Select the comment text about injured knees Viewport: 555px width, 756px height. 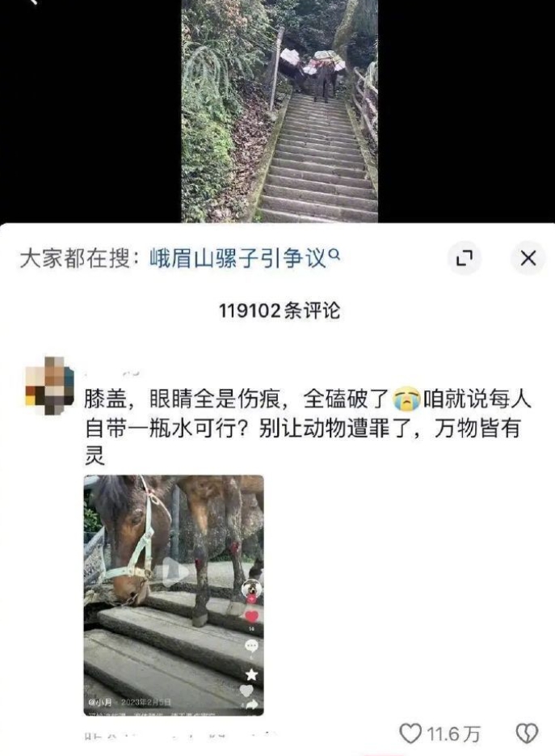click(x=307, y=427)
